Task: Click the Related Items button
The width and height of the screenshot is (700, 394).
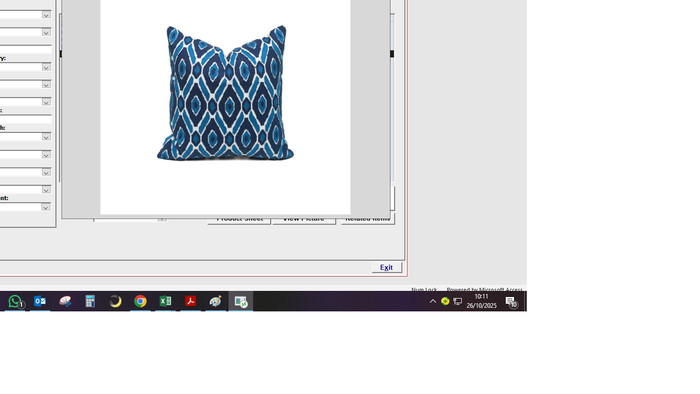Action: click(x=368, y=220)
